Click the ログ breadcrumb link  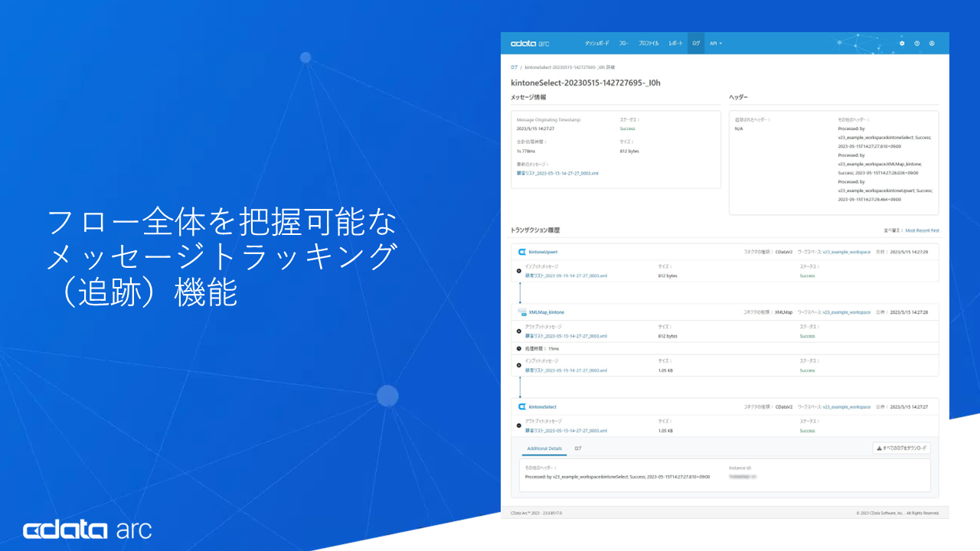(x=514, y=67)
